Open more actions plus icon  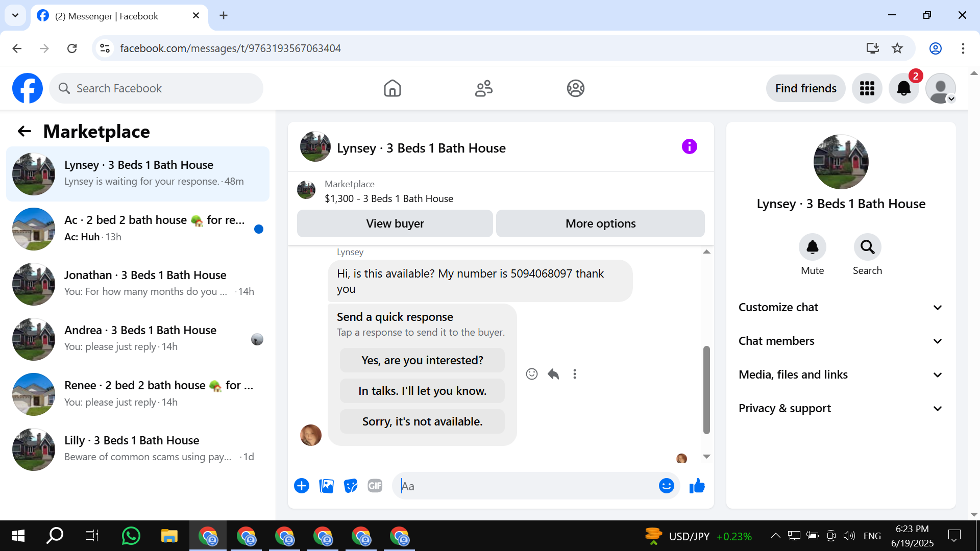tap(302, 486)
